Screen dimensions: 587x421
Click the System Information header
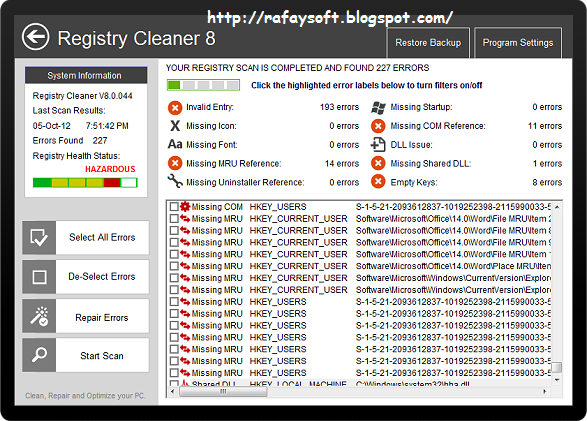tap(86, 75)
